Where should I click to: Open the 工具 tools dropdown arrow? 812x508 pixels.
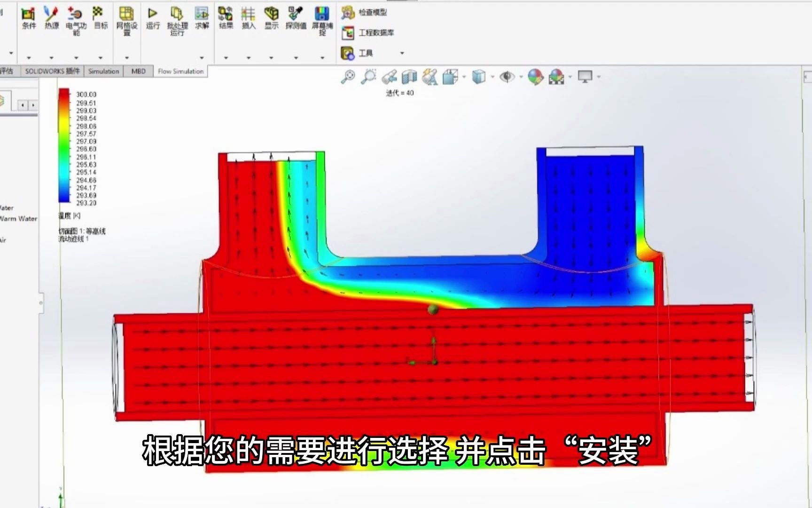click(402, 53)
